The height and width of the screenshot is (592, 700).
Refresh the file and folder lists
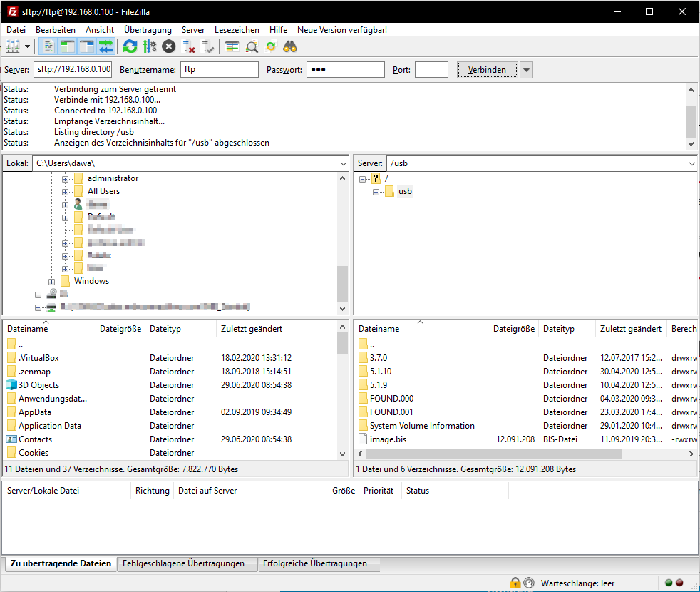[x=130, y=46]
